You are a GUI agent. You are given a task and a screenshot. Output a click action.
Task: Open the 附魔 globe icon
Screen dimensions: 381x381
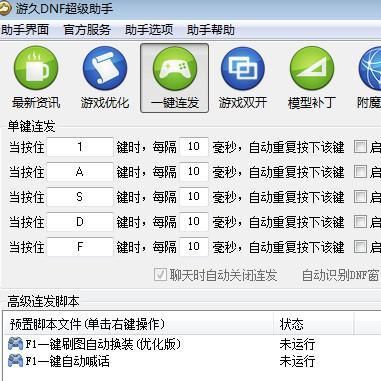click(370, 68)
